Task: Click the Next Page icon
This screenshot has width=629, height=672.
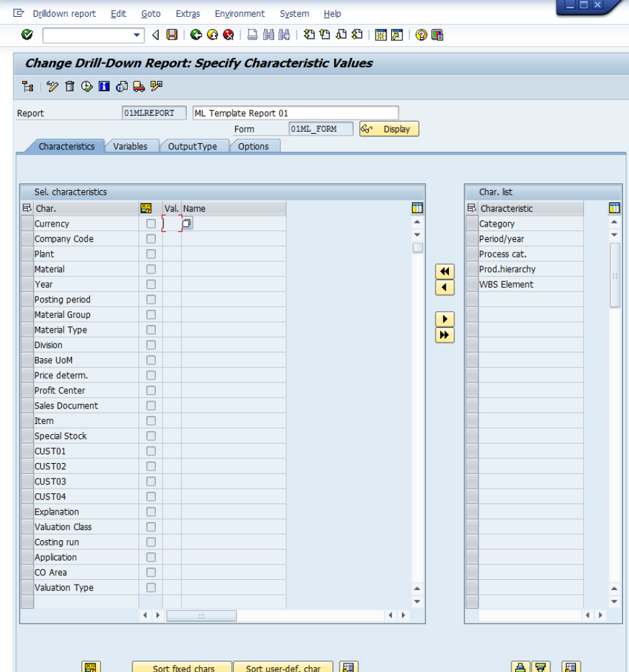Action: click(x=341, y=35)
